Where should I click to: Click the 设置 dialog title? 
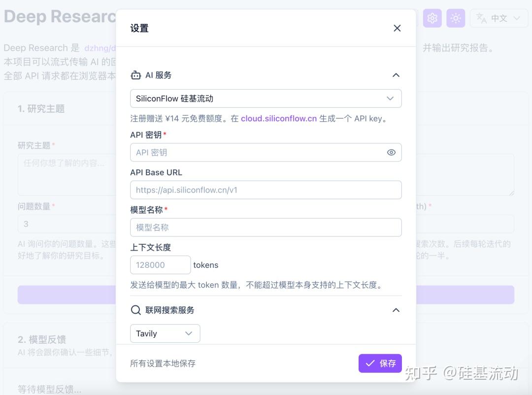point(139,28)
